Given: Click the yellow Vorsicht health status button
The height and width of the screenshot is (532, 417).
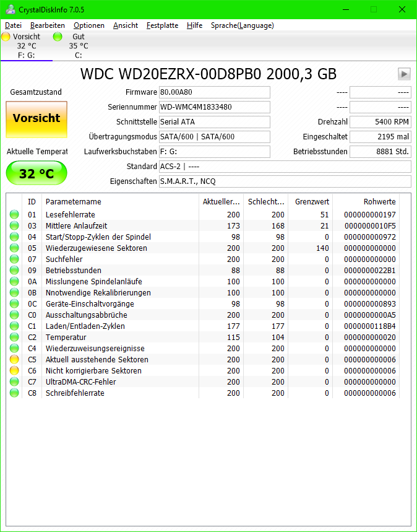Looking at the screenshot, I should pyautogui.click(x=37, y=120).
